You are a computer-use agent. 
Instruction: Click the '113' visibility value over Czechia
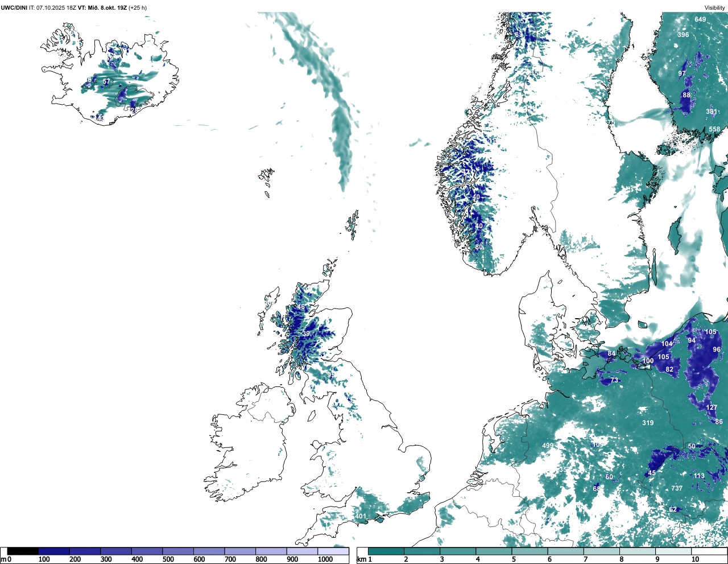(699, 476)
